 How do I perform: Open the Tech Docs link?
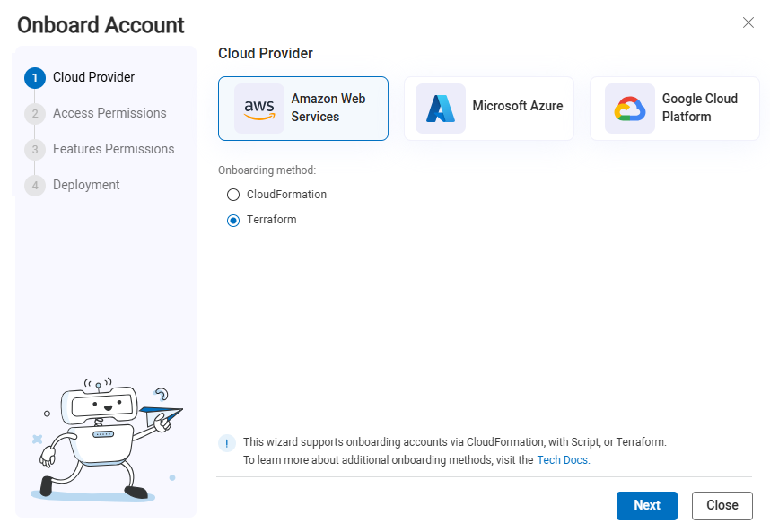pyautogui.click(x=563, y=460)
